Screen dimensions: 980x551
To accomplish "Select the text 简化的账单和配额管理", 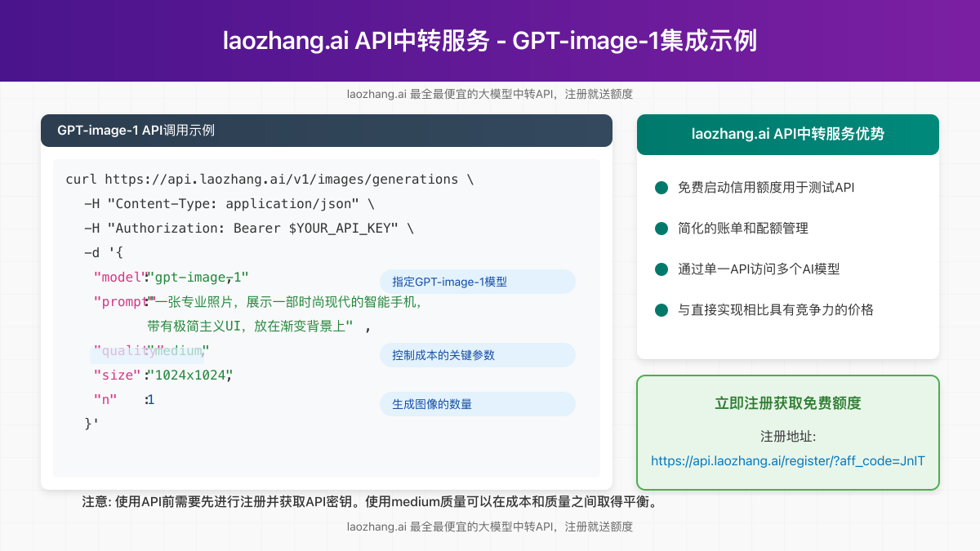I will tap(743, 229).
